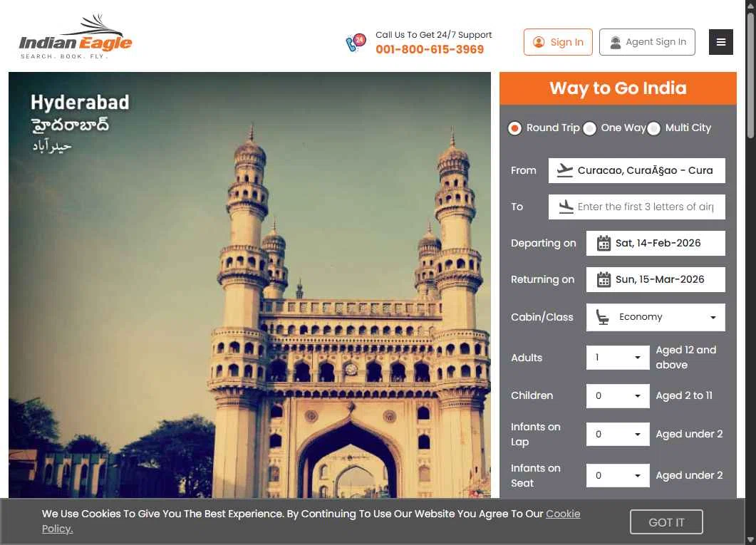Image resolution: width=756 pixels, height=545 pixels.
Task: Click the Way to Go India heading
Action: tap(618, 88)
